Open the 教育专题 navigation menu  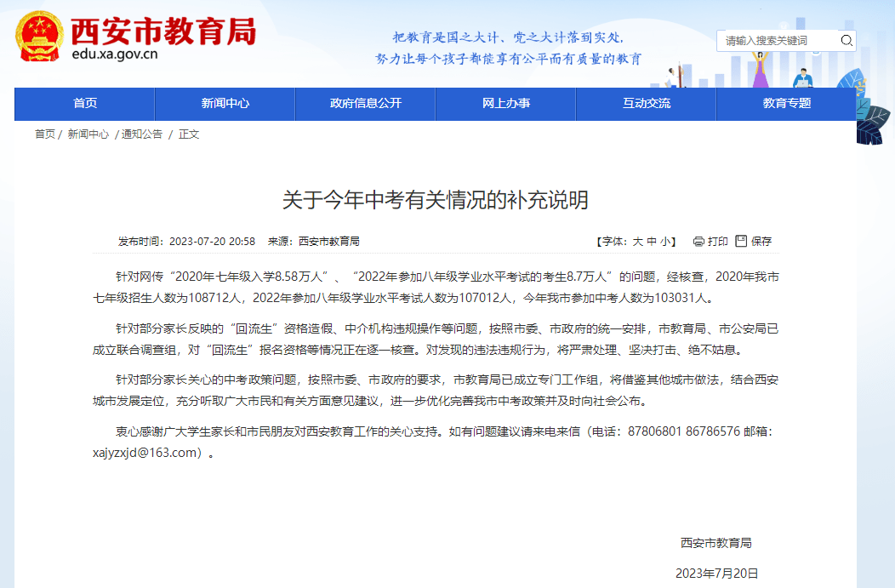coord(787,103)
